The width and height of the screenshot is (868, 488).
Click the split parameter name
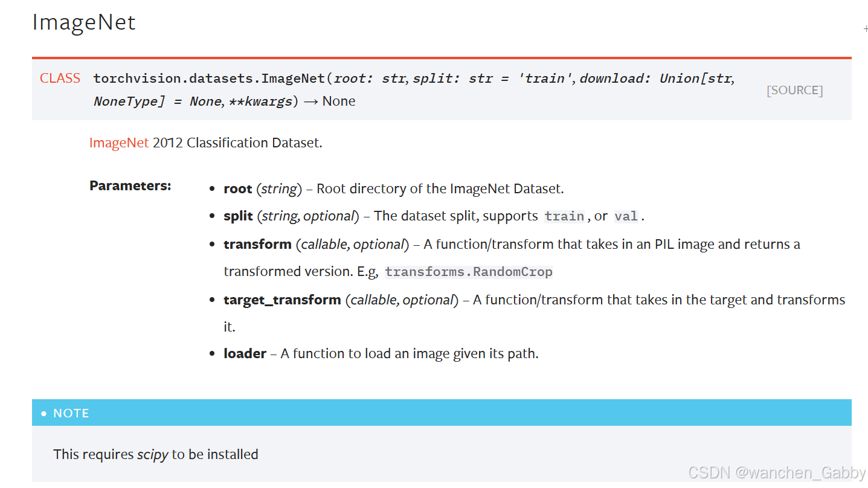[238, 216]
